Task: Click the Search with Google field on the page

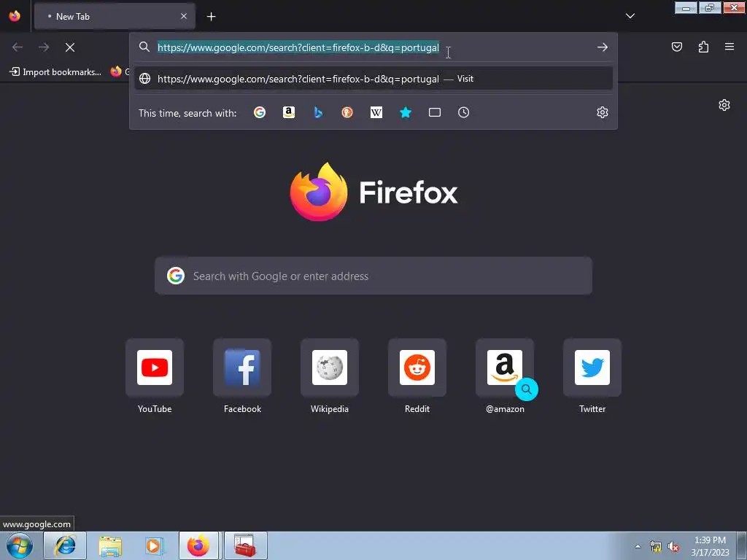Action: 373,276
